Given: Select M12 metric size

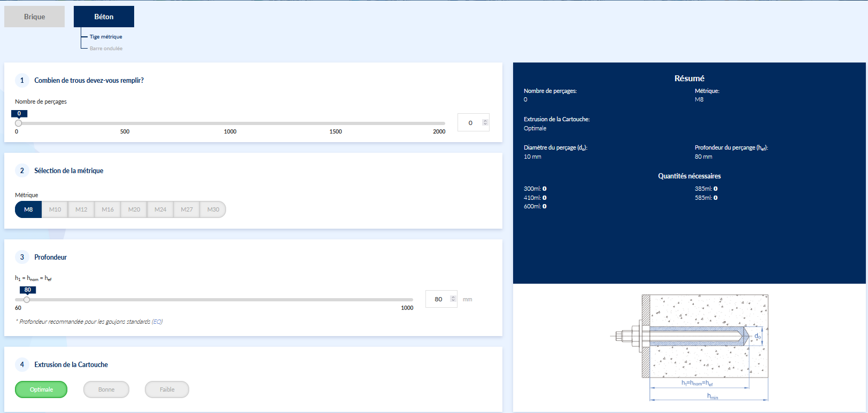Looking at the screenshot, I should click(81, 209).
